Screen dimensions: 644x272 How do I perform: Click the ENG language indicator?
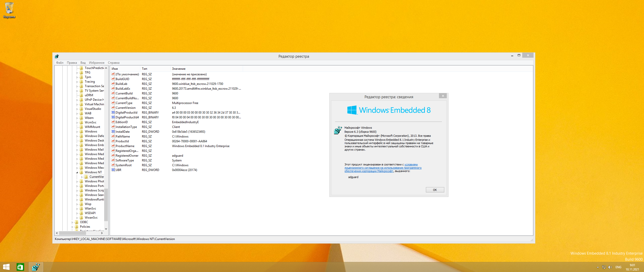pyautogui.click(x=618, y=267)
